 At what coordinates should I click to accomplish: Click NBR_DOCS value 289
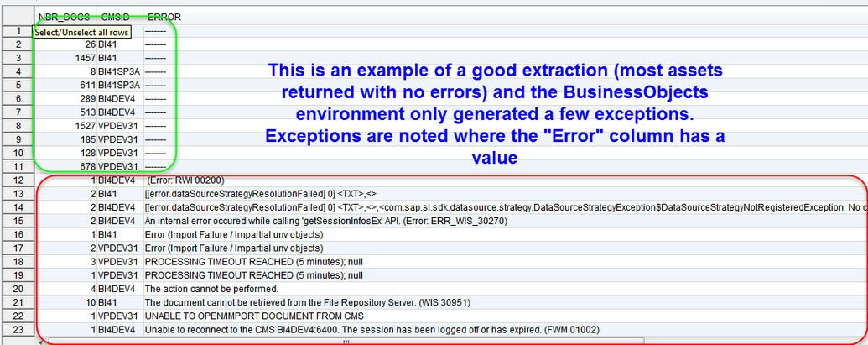89,98
